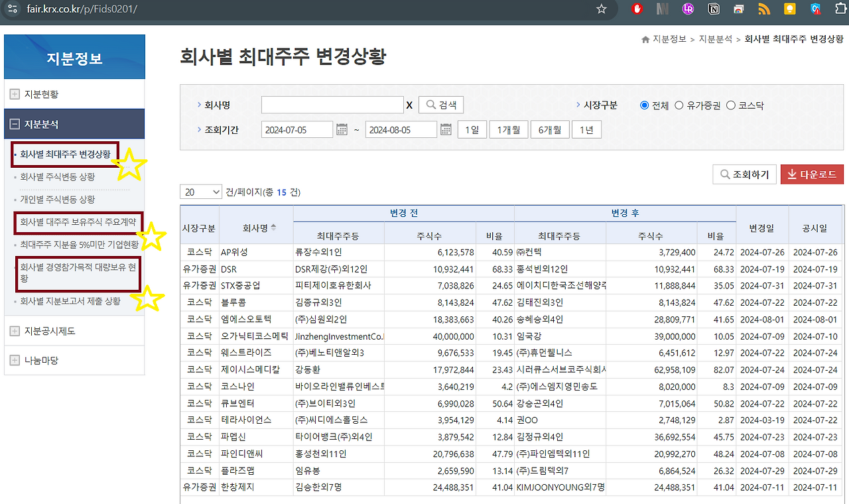This screenshot has height=504, width=849.
Task: Select 유가증권 market radio button
Action: pos(679,105)
